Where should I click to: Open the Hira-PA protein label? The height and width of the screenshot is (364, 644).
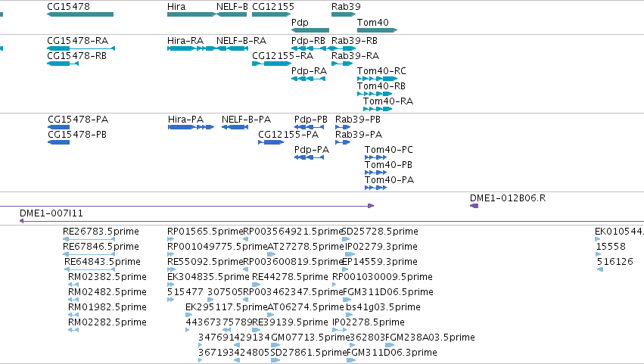click(185, 120)
